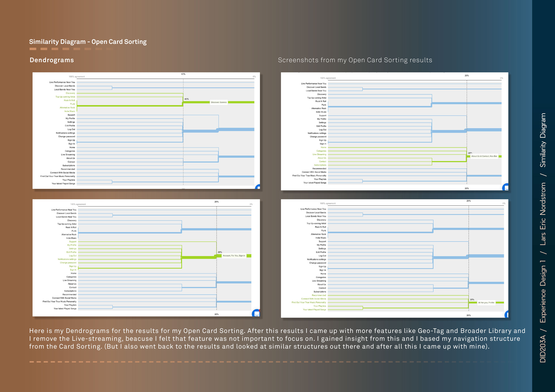Click the green 'Connect With Social Media' label
This screenshot has height=392, width=555.
click(314, 299)
